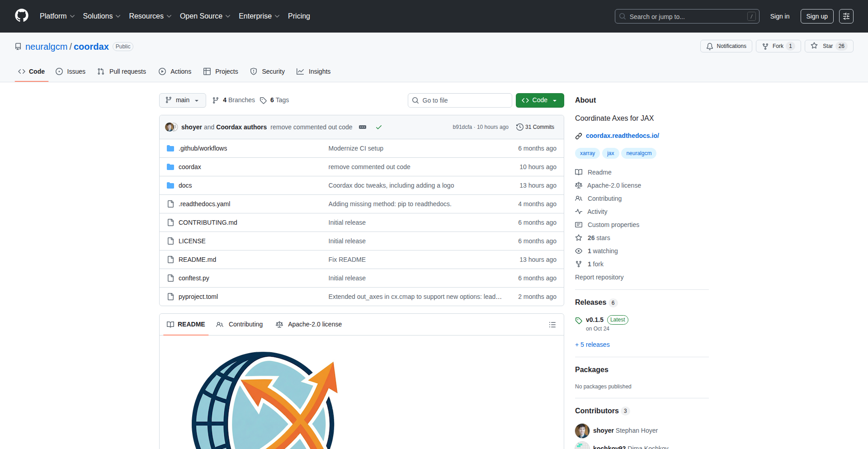Expand the Platform menu
This screenshot has height=449, width=868.
[x=57, y=16]
